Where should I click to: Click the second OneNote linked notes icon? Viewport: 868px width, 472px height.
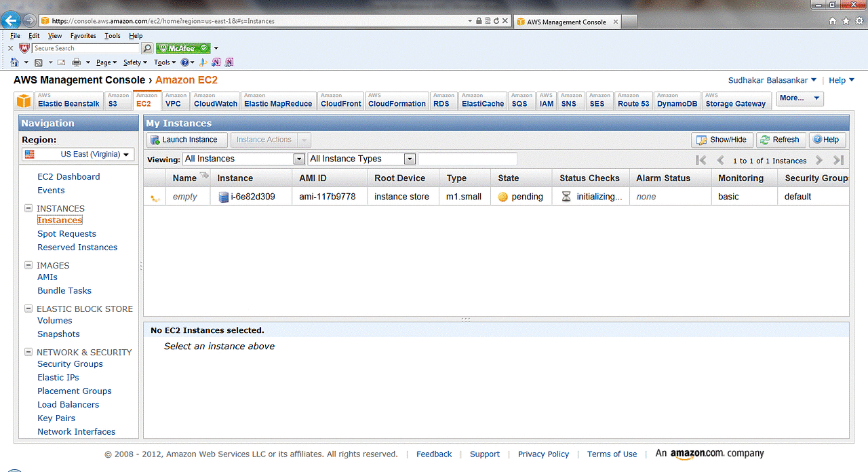click(x=229, y=62)
